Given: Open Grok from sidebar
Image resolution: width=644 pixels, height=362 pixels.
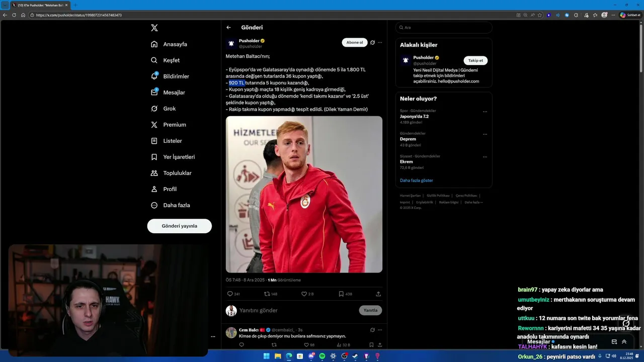Looking at the screenshot, I should [163, 109].
